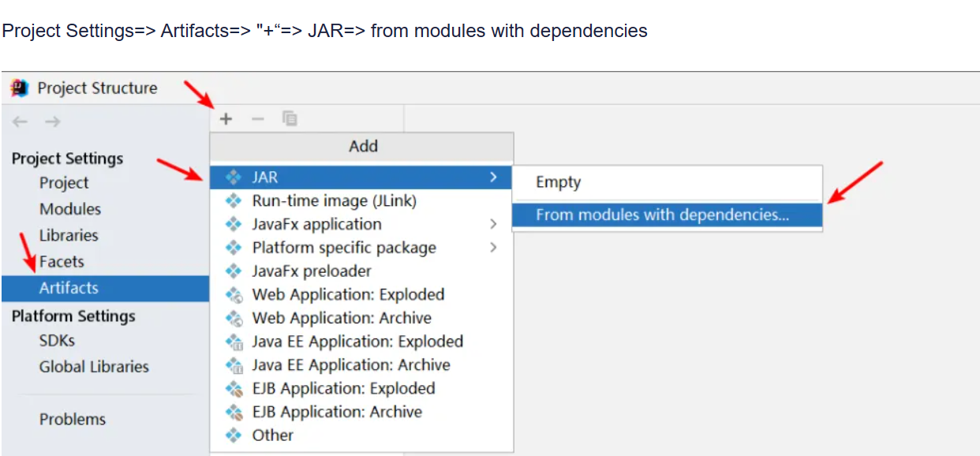Click the Copy artifact toolbar icon
The height and width of the screenshot is (456, 980).
coord(290,119)
